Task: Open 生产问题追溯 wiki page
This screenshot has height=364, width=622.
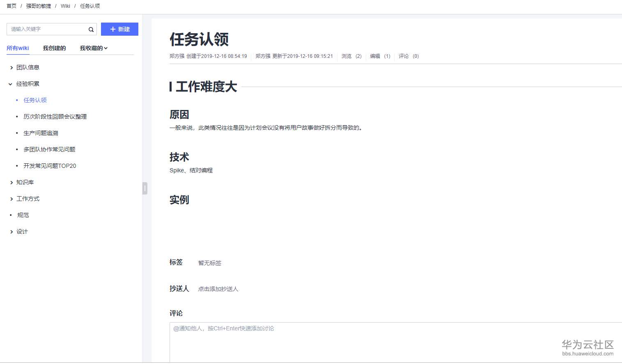Action: click(x=41, y=133)
